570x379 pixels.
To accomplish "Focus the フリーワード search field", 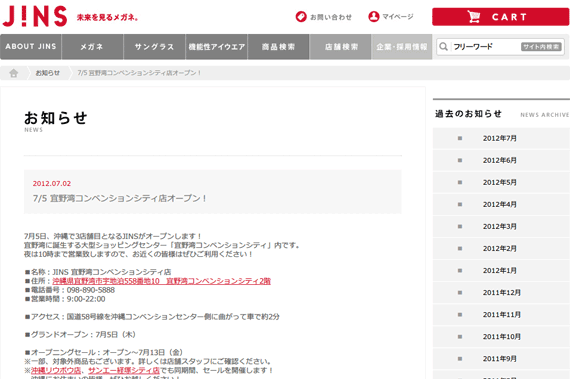I will click(486, 47).
